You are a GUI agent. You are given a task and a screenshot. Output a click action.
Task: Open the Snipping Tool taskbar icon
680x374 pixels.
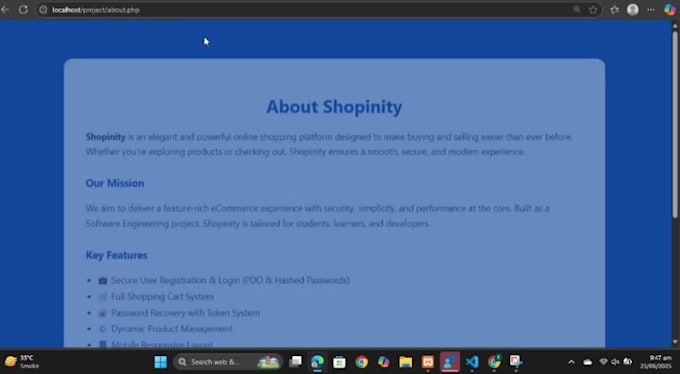pos(516,362)
